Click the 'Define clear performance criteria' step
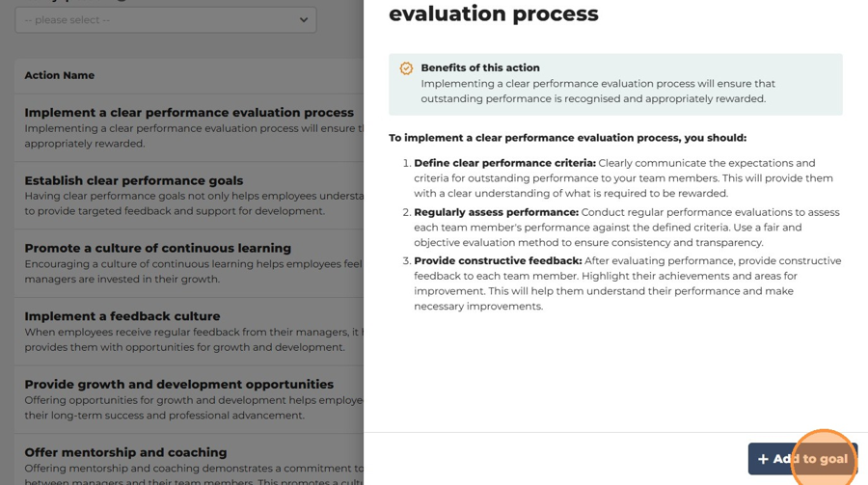 [504, 163]
